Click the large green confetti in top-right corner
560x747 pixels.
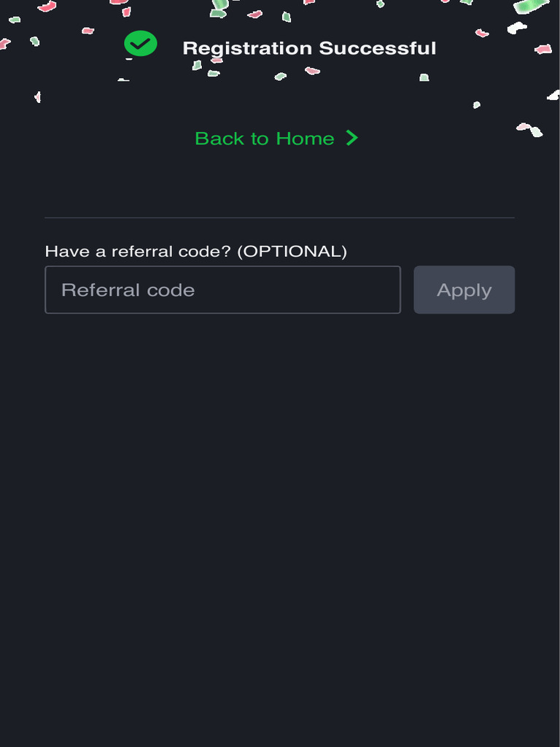[x=530, y=6]
